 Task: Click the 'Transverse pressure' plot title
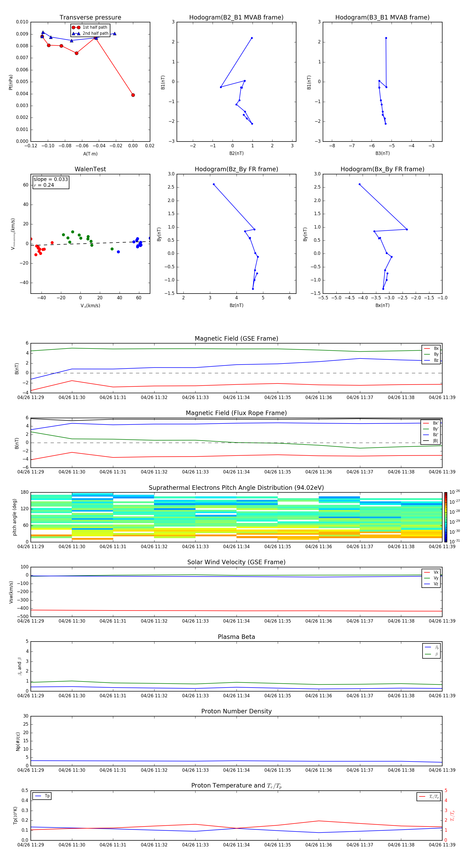(90, 18)
